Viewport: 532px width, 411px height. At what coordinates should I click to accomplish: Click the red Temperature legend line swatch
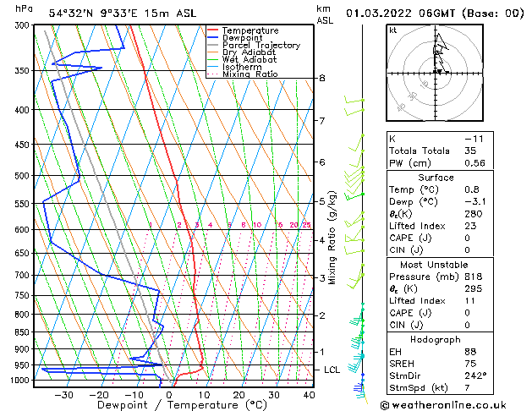(x=212, y=30)
